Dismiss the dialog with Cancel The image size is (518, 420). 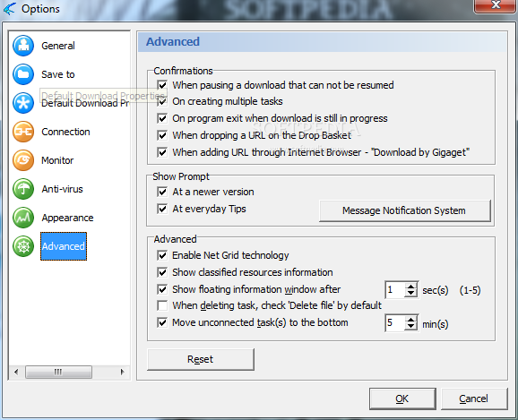pyautogui.click(x=474, y=399)
